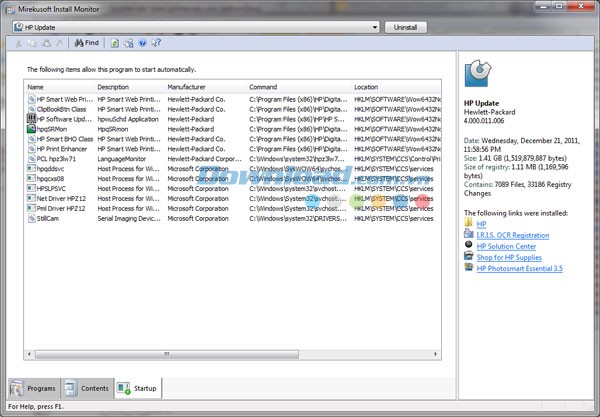Click the Refresh toolbar icon
600x417 pixels.
114,43
